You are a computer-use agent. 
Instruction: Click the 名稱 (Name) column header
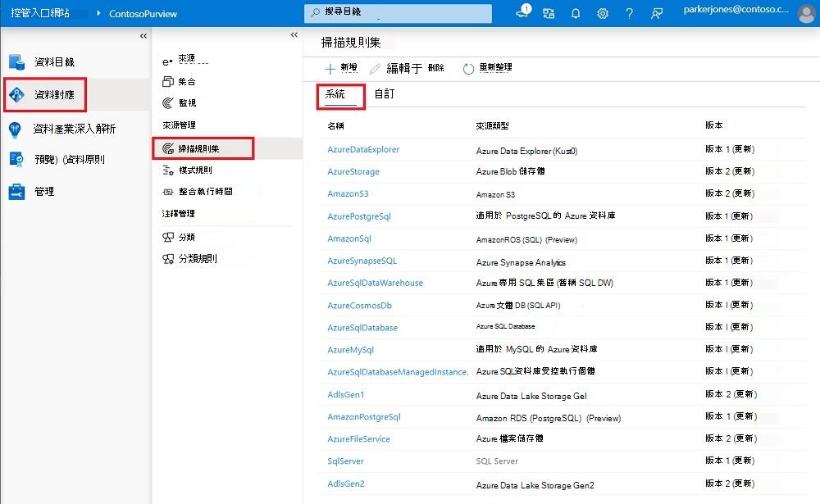335,126
